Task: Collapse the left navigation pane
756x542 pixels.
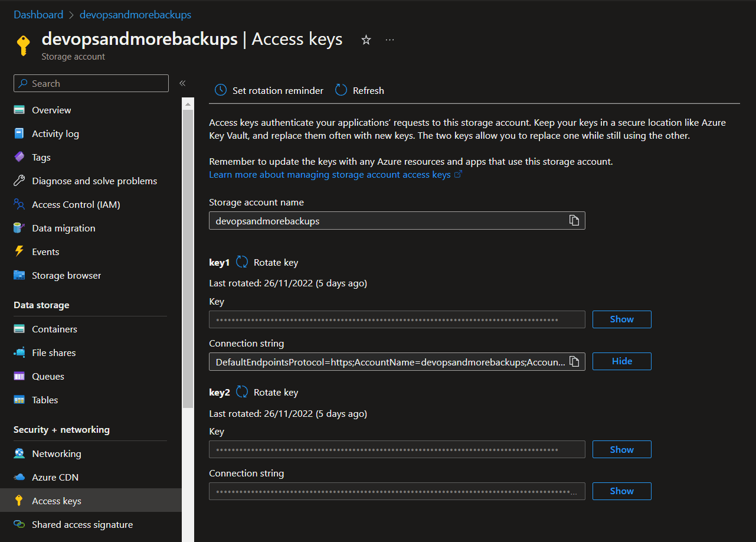Action: coord(182,83)
